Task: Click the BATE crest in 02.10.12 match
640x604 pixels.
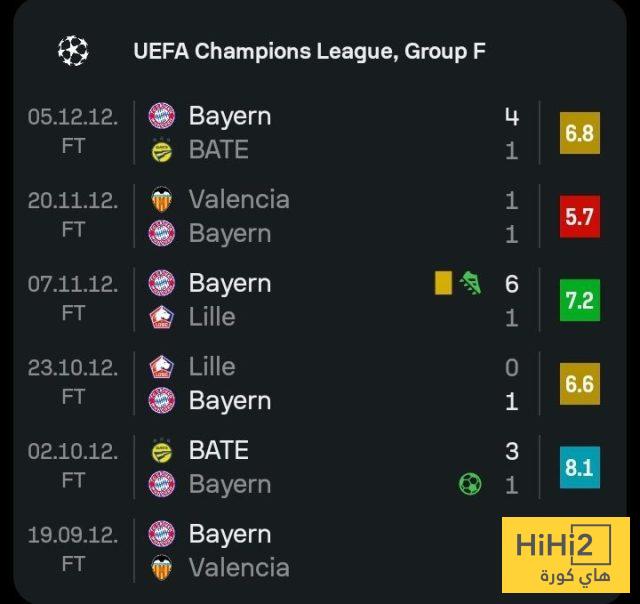Action: (161, 451)
